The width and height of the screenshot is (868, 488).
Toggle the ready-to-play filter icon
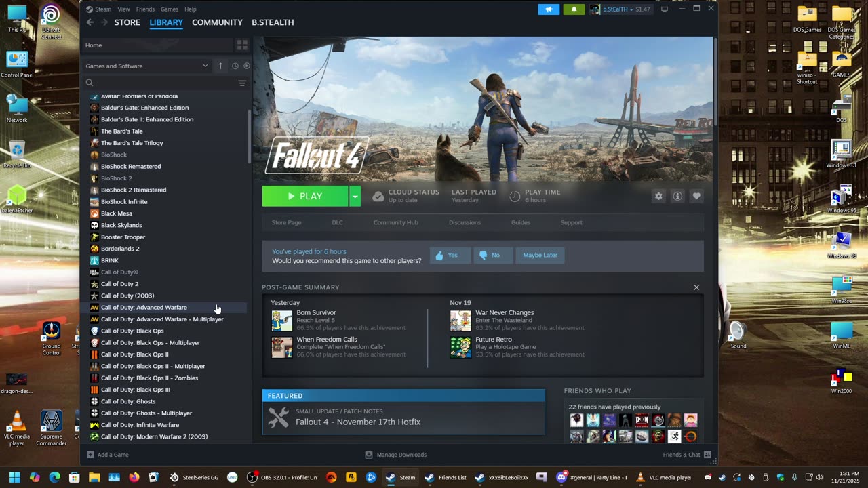[x=247, y=66]
